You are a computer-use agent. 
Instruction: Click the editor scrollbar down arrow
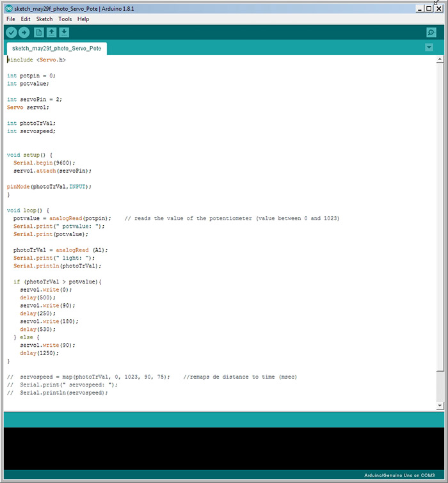tap(440, 406)
